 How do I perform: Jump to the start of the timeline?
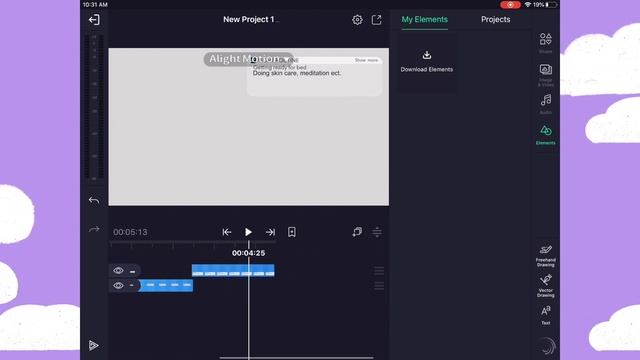coord(227,232)
